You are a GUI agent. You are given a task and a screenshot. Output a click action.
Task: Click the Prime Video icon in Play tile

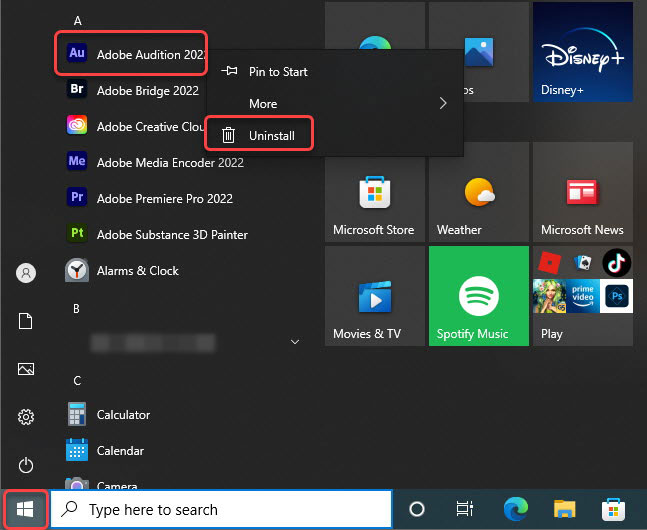pos(583,296)
